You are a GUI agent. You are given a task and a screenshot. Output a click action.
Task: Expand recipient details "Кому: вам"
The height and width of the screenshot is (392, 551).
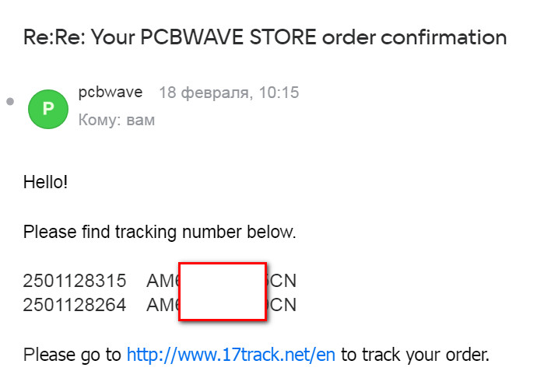coord(117,121)
